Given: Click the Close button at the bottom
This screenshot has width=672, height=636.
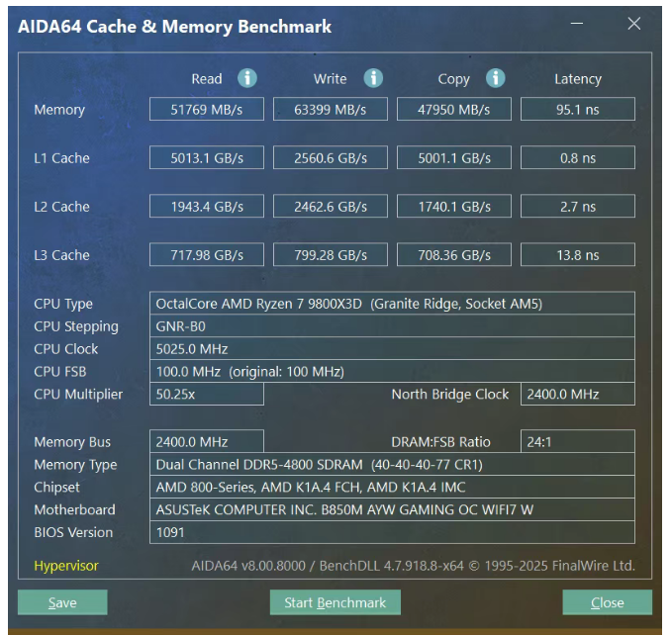Looking at the screenshot, I should (607, 602).
